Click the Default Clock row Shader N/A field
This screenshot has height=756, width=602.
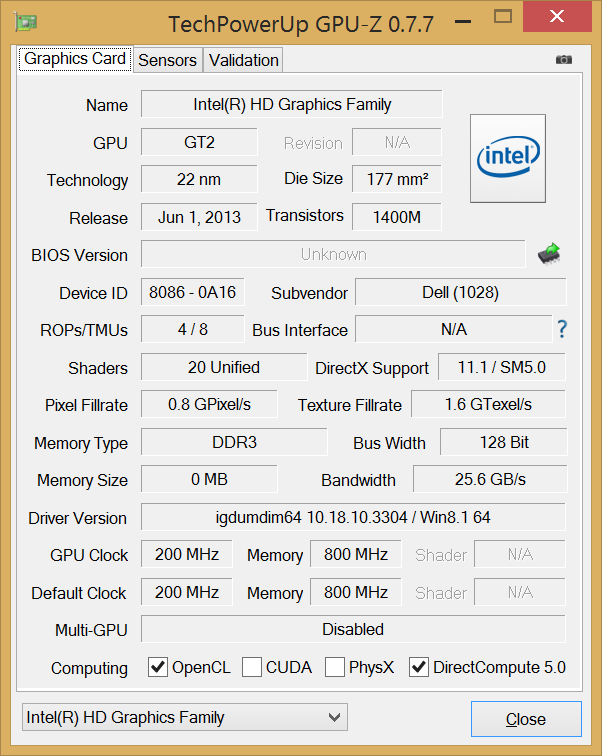520,592
